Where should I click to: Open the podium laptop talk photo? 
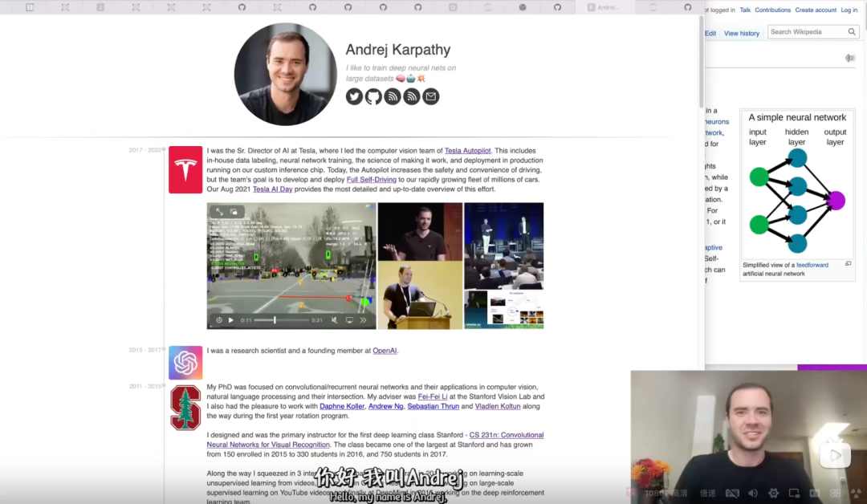tap(420, 295)
